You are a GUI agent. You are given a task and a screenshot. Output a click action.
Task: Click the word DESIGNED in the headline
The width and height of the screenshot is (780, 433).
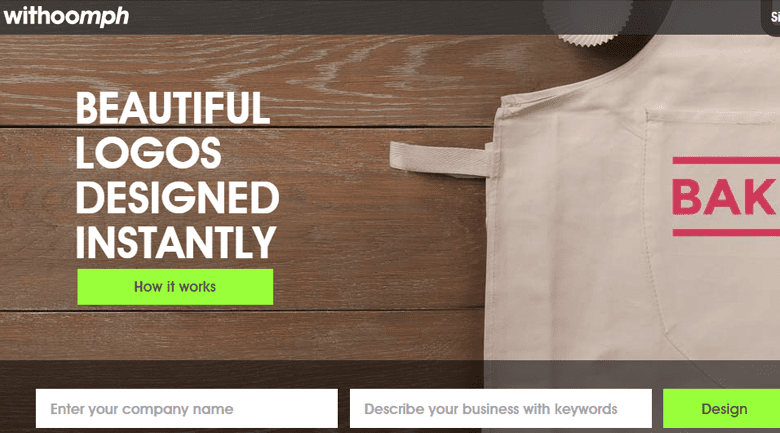(178, 198)
